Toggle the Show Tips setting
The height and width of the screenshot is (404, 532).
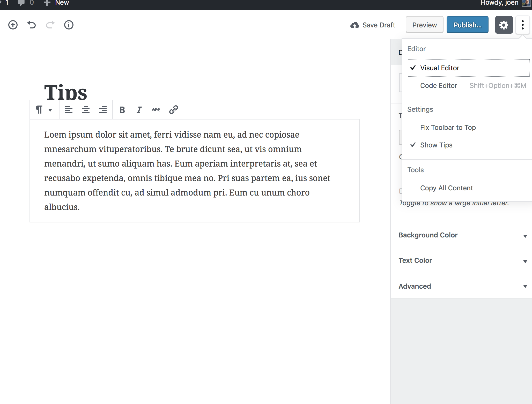pyautogui.click(x=469, y=145)
